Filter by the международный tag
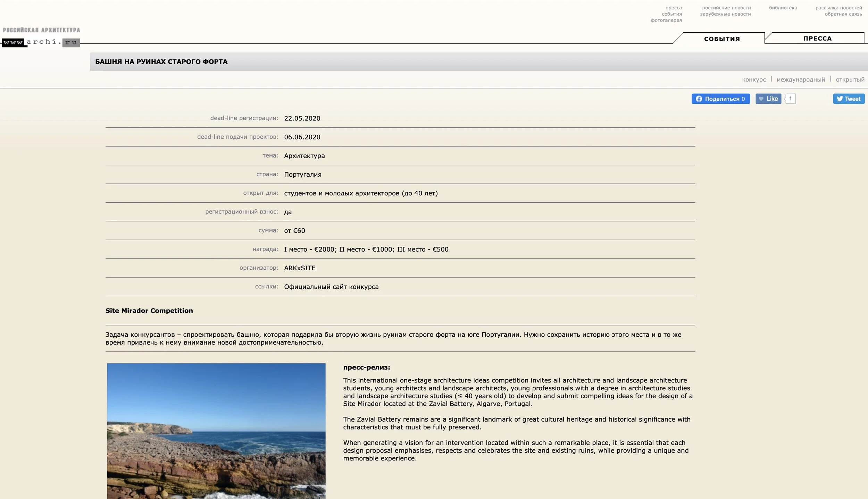 pyautogui.click(x=801, y=79)
